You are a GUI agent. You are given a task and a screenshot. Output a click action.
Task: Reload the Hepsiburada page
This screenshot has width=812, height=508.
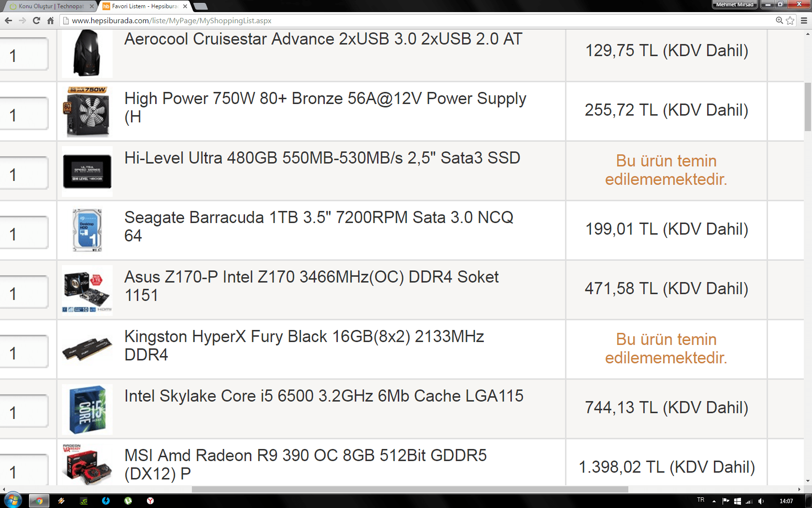coord(36,20)
